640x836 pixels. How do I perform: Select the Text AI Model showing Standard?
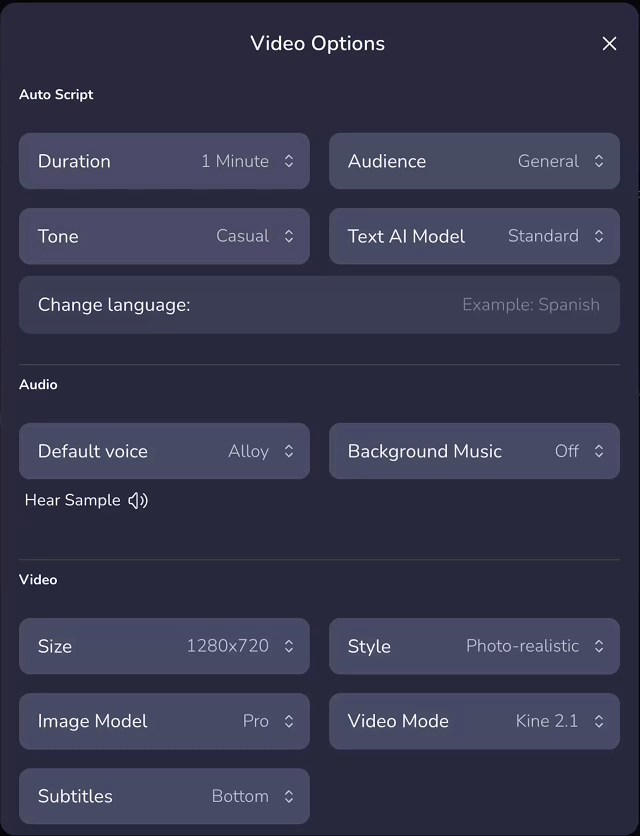(474, 236)
